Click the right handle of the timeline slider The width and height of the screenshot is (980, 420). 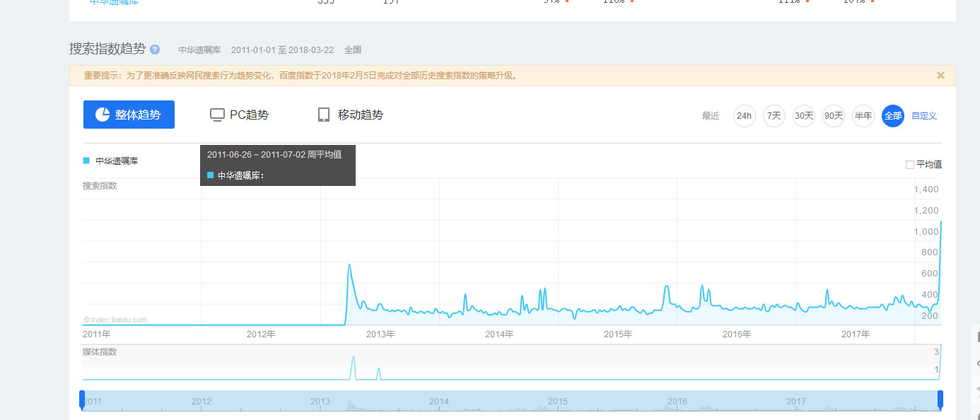[940, 399]
